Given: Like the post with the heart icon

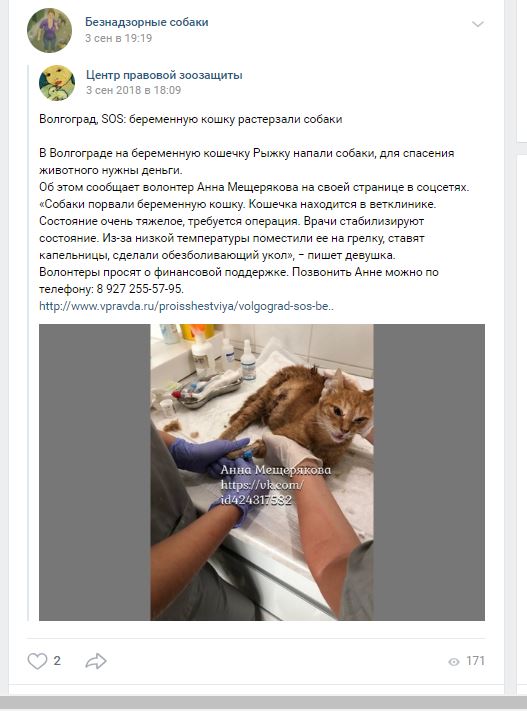Looking at the screenshot, I should (x=37, y=661).
